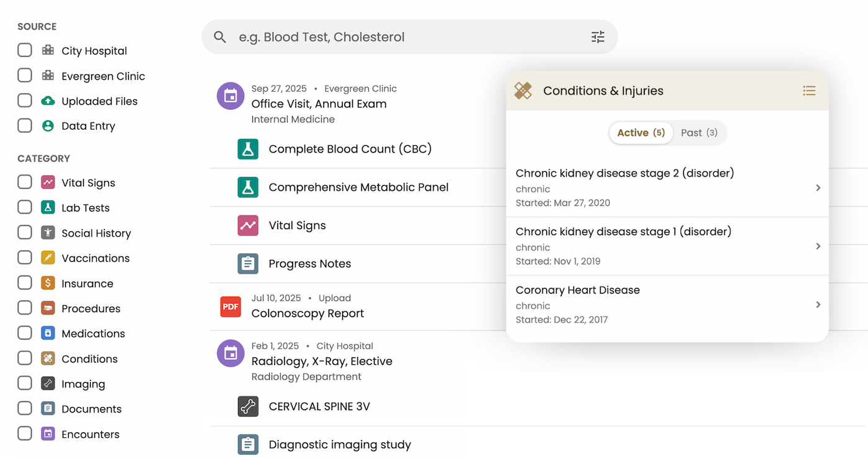Enable the Medications category filter
The image size is (868, 458).
(25, 333)
